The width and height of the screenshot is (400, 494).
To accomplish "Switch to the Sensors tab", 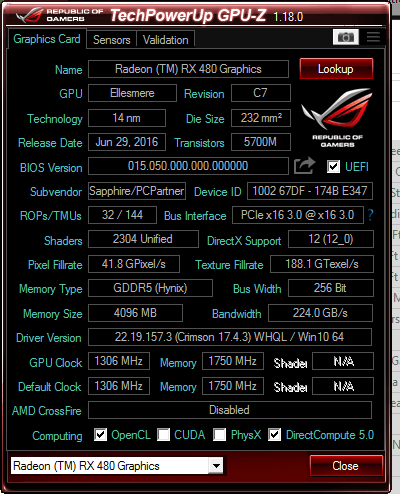I will click(112, 40).
